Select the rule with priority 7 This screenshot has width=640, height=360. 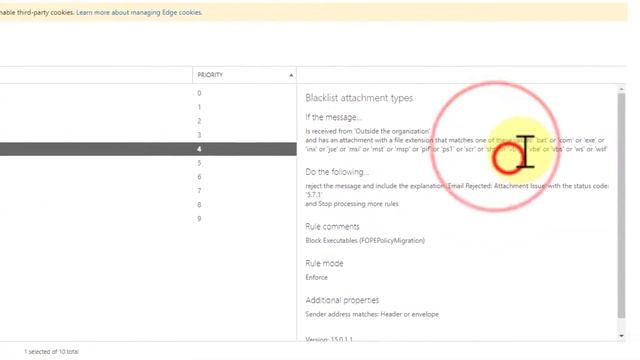tap(148, 191)
